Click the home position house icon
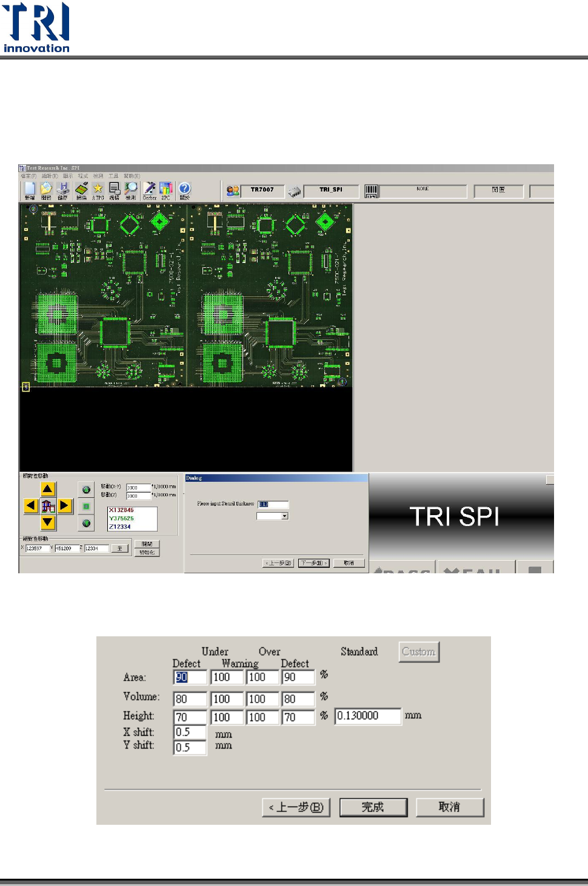The image size is (588, 886). (48, 505)
